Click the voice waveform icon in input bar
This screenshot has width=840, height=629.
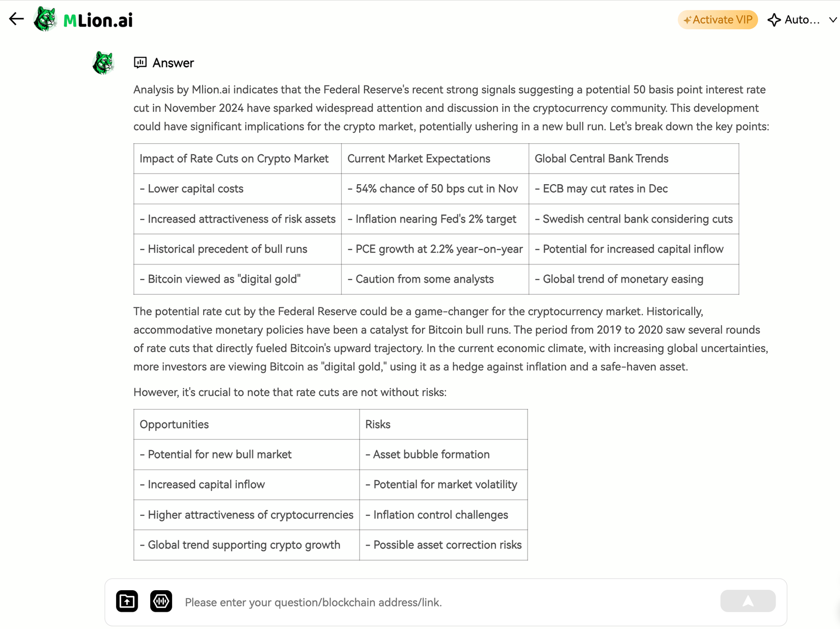(161, 601)
